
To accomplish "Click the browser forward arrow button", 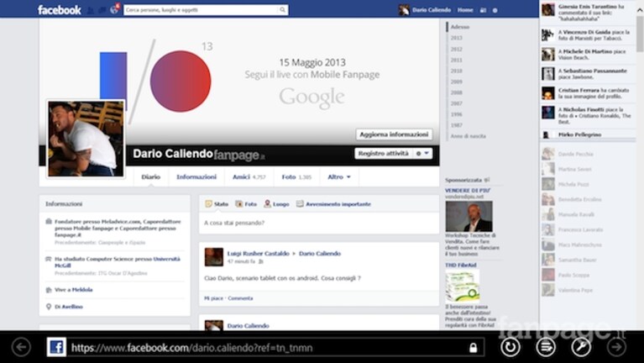I will tap(616, 347).
